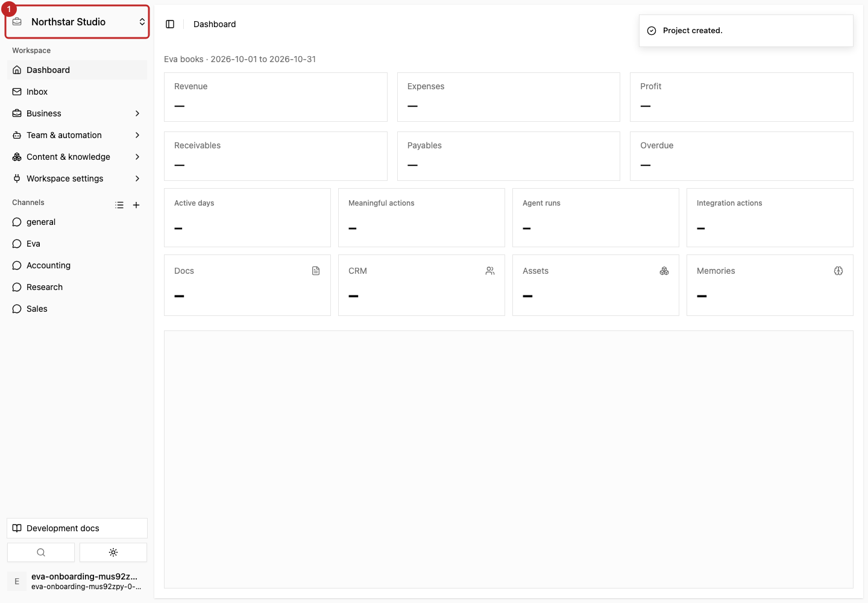Open the Research channel
The height and width of the screenshot is (603, 868).
(77, 287)
